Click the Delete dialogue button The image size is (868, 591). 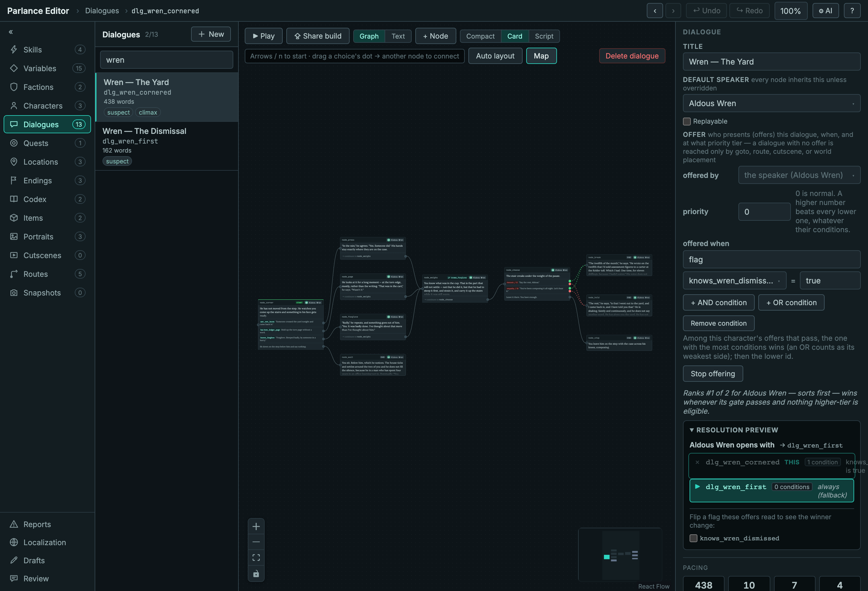pos(632,56)
